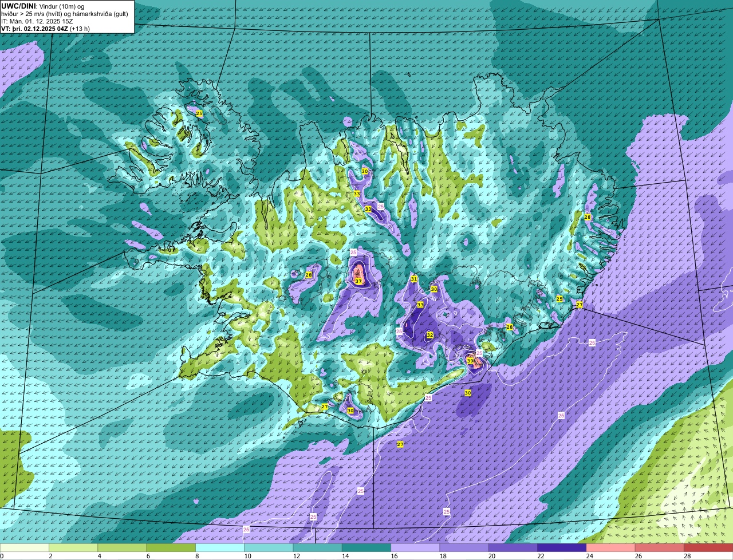Click the 0–2 m/s pale yellow legend swatch

(25, 548)
